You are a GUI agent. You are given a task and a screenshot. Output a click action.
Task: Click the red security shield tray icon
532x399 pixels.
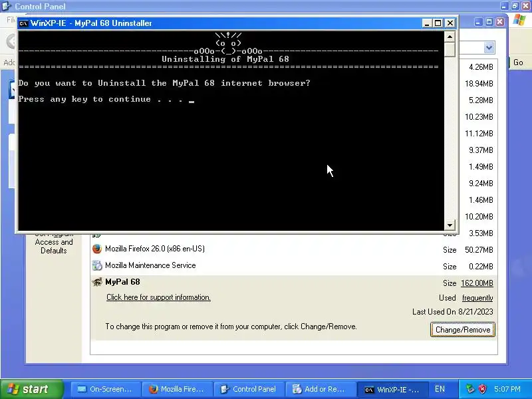coord(482,389)
